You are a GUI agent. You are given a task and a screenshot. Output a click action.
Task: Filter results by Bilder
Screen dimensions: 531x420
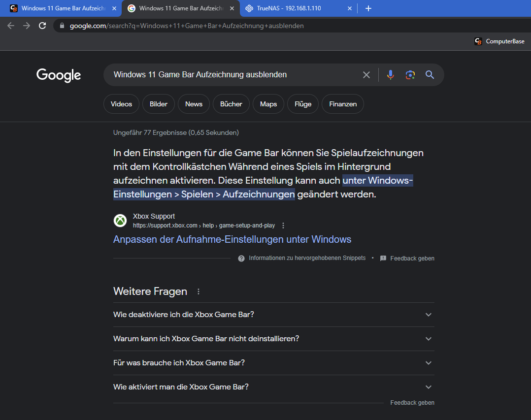[159, 104]
